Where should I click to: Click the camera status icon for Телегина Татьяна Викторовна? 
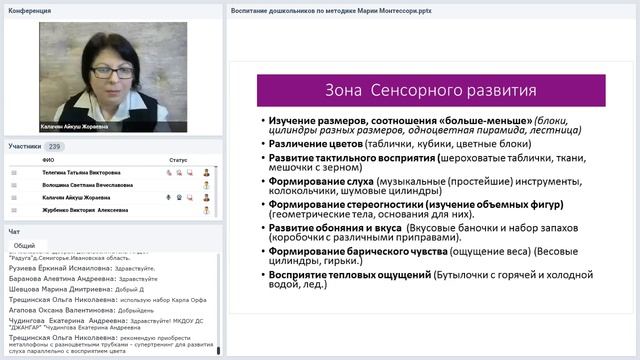[179, 173]
